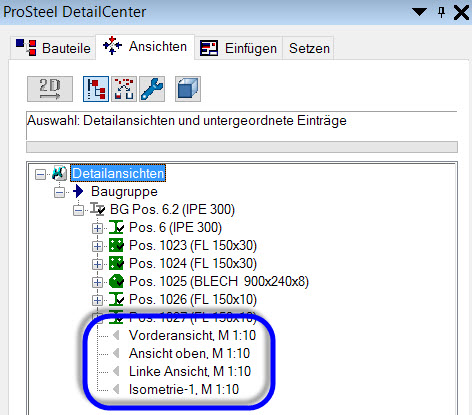Click the 2D conversion toolbar button

point(50,89)
